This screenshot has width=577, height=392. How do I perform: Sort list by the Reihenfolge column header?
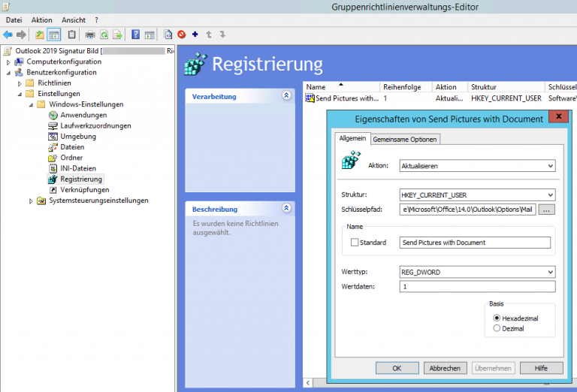(406, 87)
